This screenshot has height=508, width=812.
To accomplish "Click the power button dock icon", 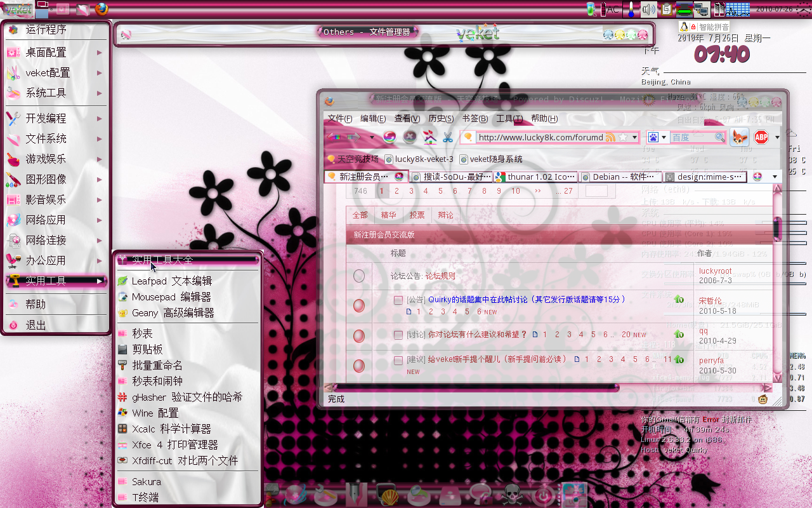I will coord(544,494).
